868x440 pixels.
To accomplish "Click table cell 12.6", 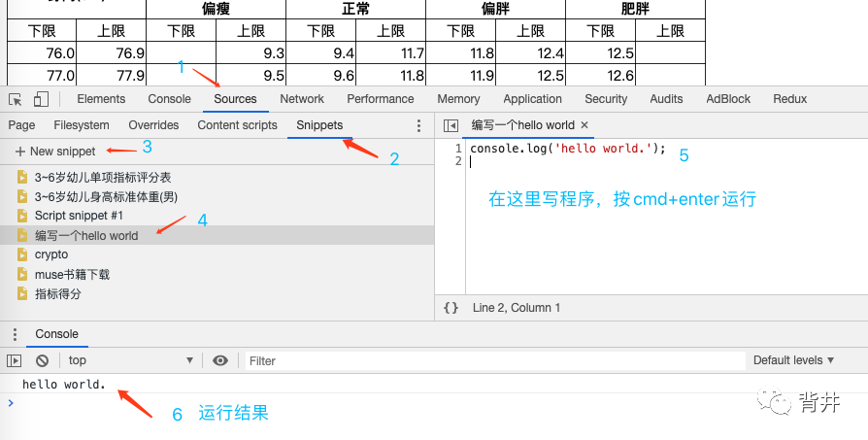I will tap(600, 75).
